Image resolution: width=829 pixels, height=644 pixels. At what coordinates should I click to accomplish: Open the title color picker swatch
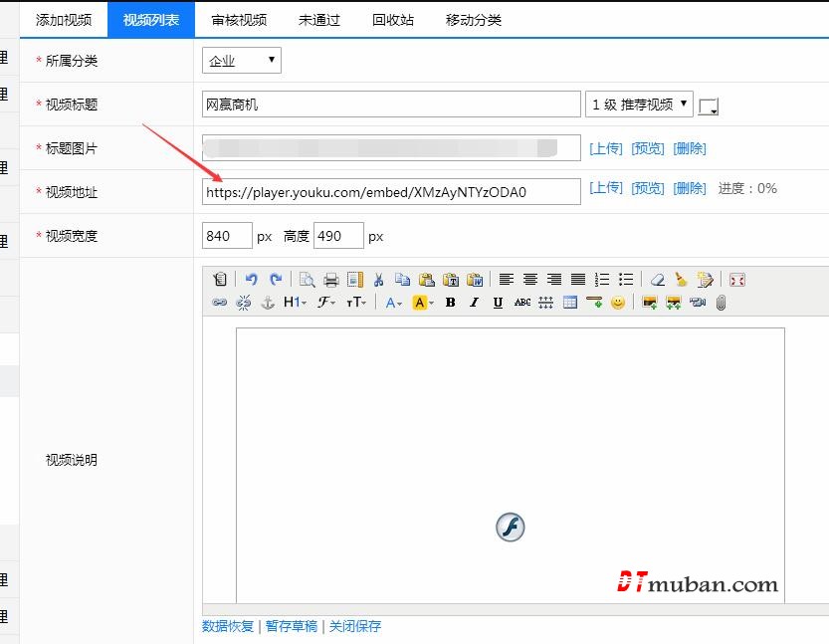point(709,107)
